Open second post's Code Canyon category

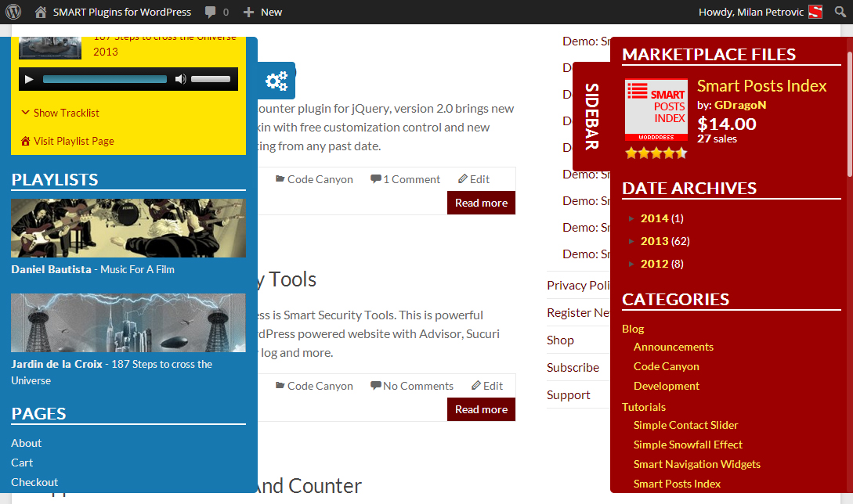[x=320, y=386]
